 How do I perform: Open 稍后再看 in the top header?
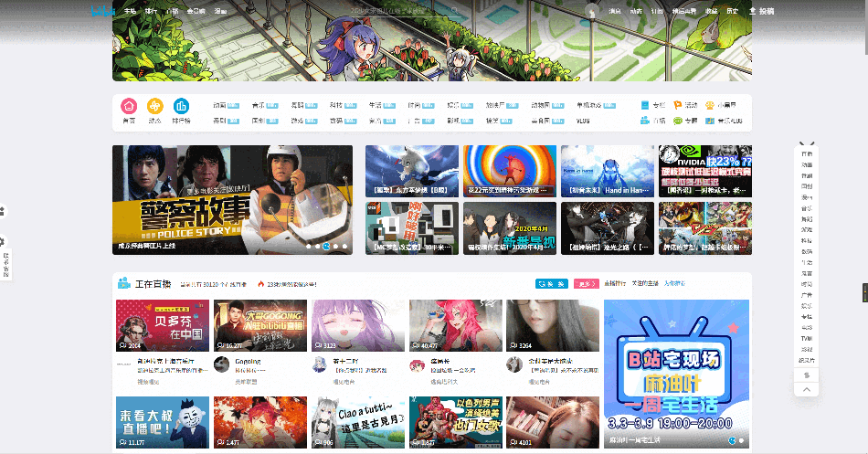coord(684,11)
